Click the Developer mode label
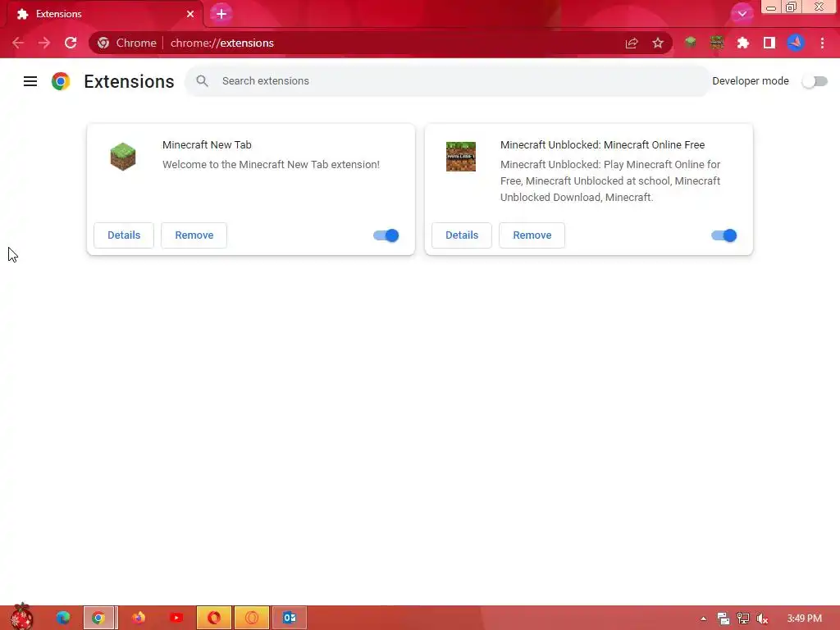The image size is (840, 630). [x=750, y=81]
